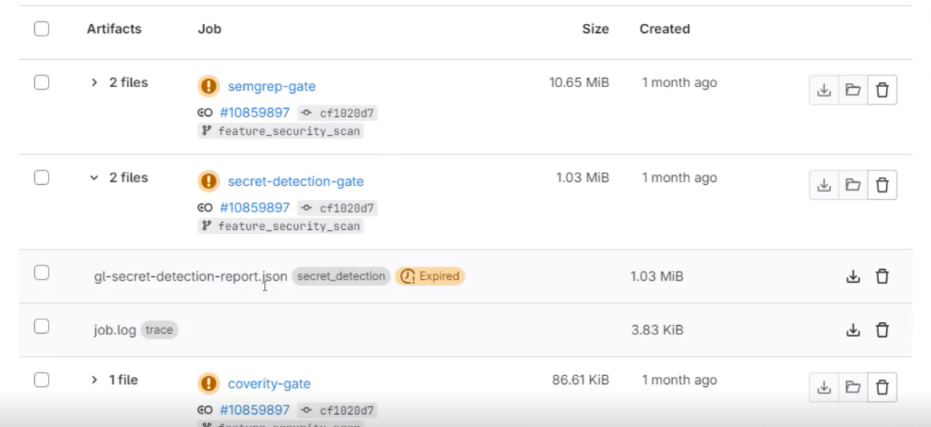Screen dimensions: 931x427
Task: Select the gl-secret-detection-report.json checkbox
Action: (x=41, y=273)
